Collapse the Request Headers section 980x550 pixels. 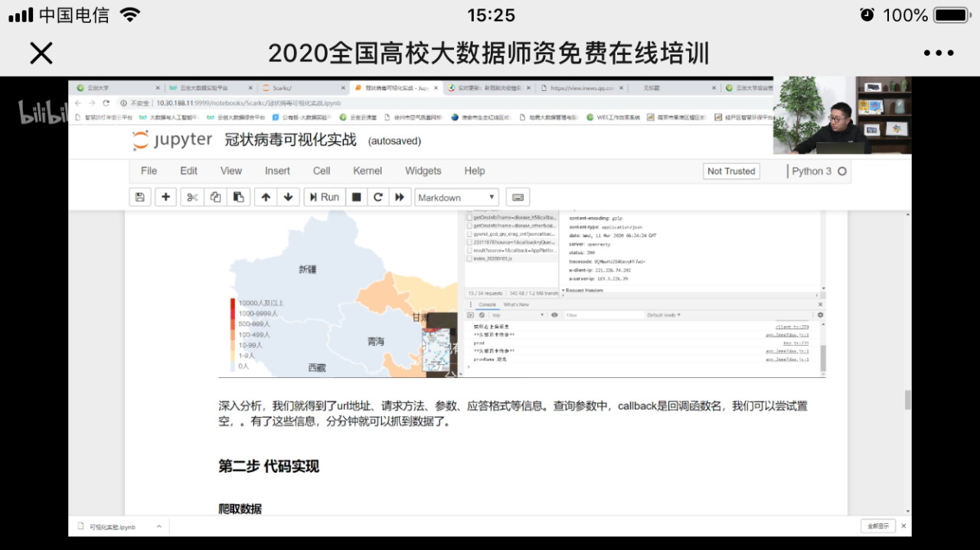coord(563,290)
